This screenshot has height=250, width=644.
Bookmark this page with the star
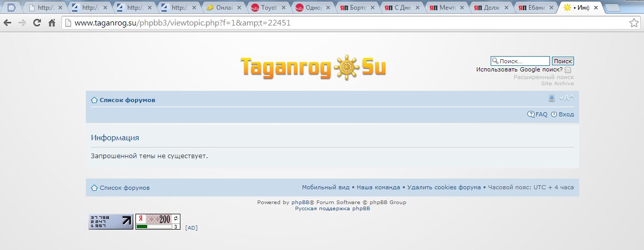point(634,23)
